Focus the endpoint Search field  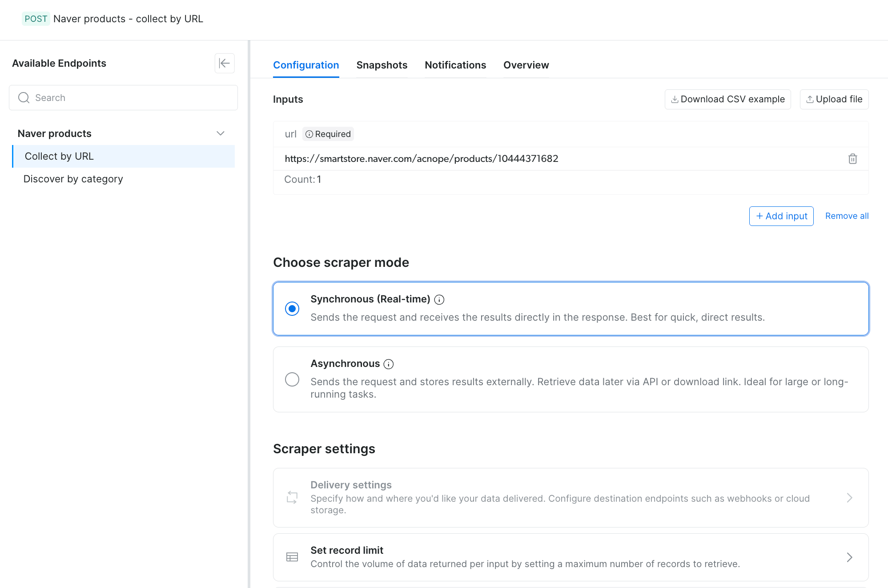pos(123,97)
